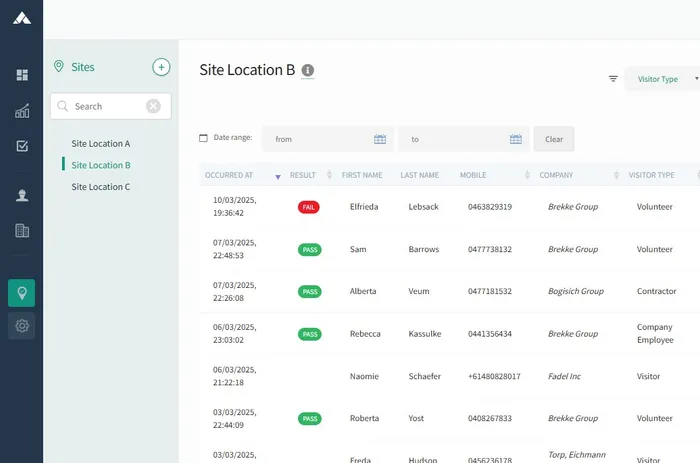The width and height of the screenshot is (700, 463).
Task: Open the analytics chart icon in sidebar
Action: (22, 111)
